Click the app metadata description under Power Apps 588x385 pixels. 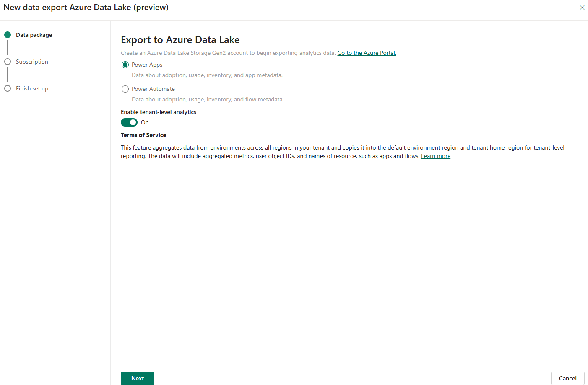[x=207, y=75]
